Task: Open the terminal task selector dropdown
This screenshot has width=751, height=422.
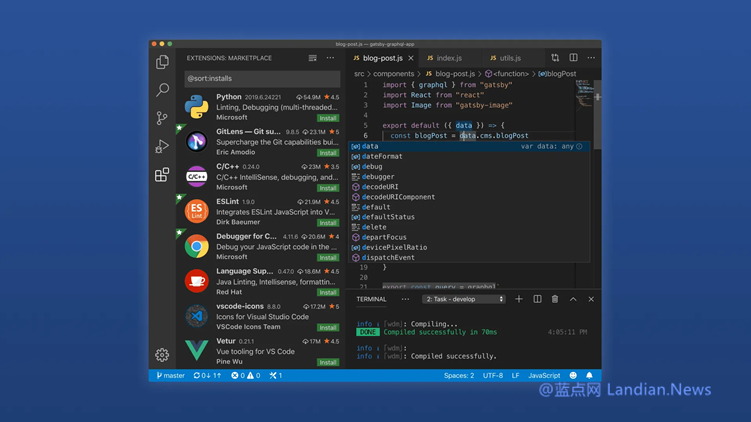Action: pos(464,299)
